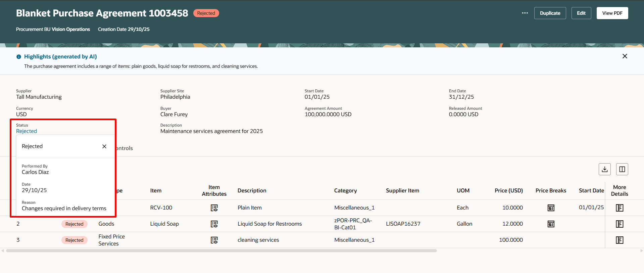This screenshot has width=644, height=273.
Task: Click the Philadelphia supplier site value
Action: [175, 97]
